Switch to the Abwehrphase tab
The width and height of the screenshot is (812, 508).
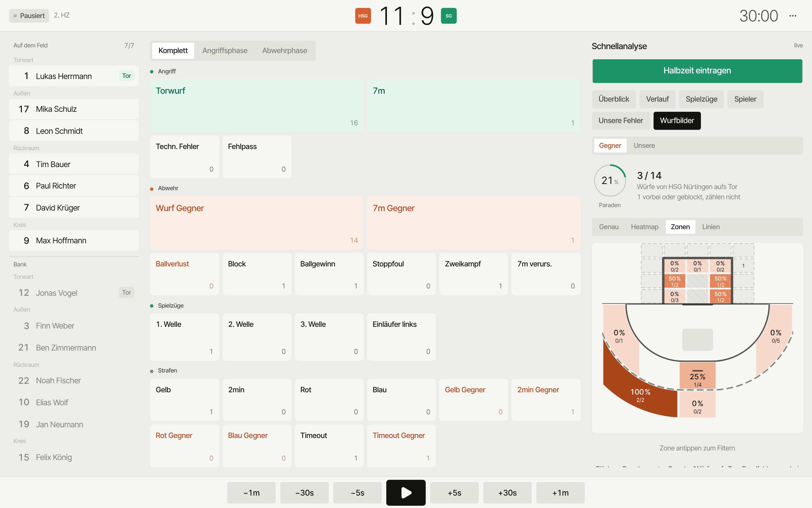coord(284,51)
